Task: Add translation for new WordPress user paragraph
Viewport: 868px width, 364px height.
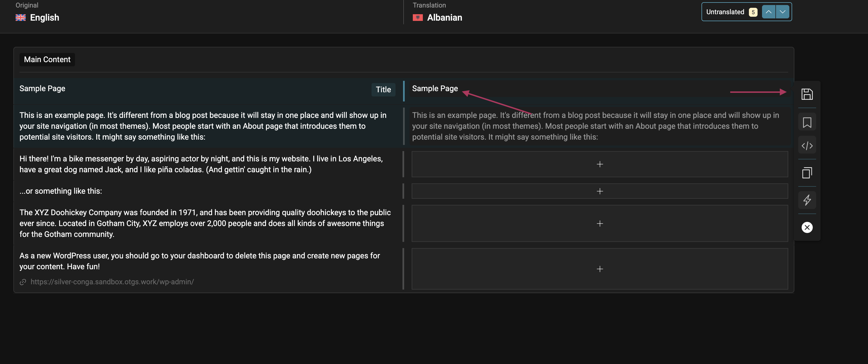Action: (x=599, y=269)
